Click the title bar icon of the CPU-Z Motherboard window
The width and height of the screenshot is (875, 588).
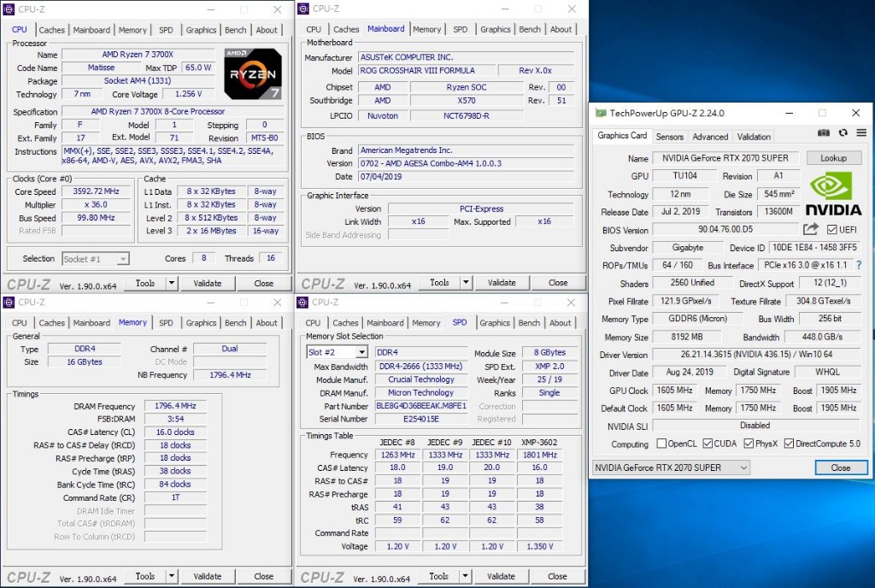(303, 9)
